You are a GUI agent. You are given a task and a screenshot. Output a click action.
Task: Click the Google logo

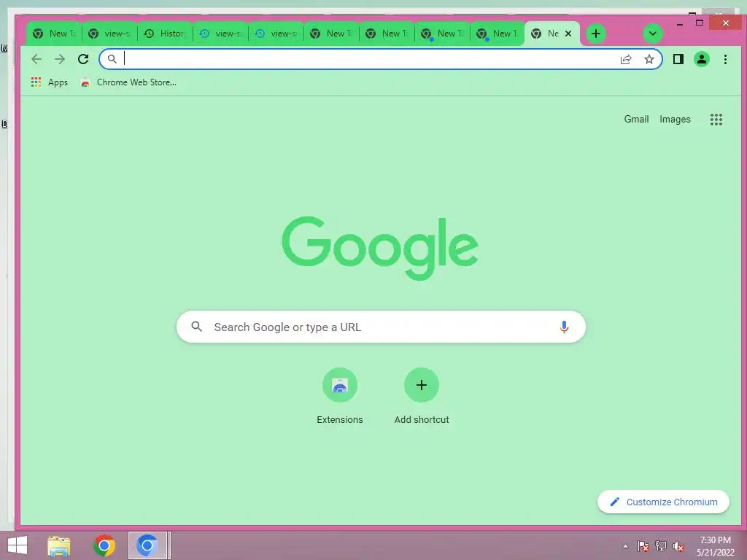coord(380,248)
